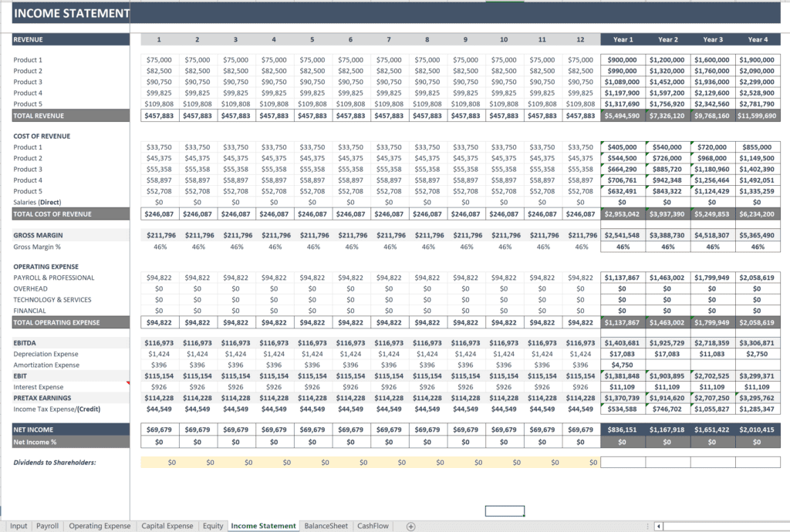Click Year 1 total revenue $5,494,590
Screen dimensions: 790x532
point(623,116)
